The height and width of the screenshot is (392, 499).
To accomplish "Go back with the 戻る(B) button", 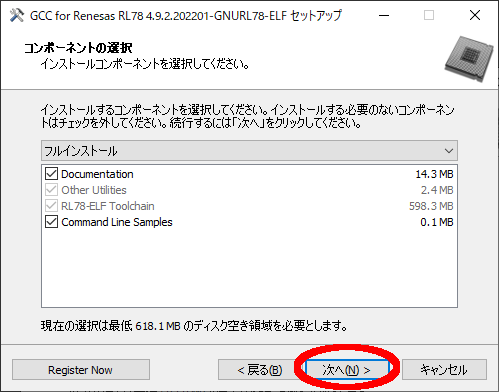I will (260, 370).
